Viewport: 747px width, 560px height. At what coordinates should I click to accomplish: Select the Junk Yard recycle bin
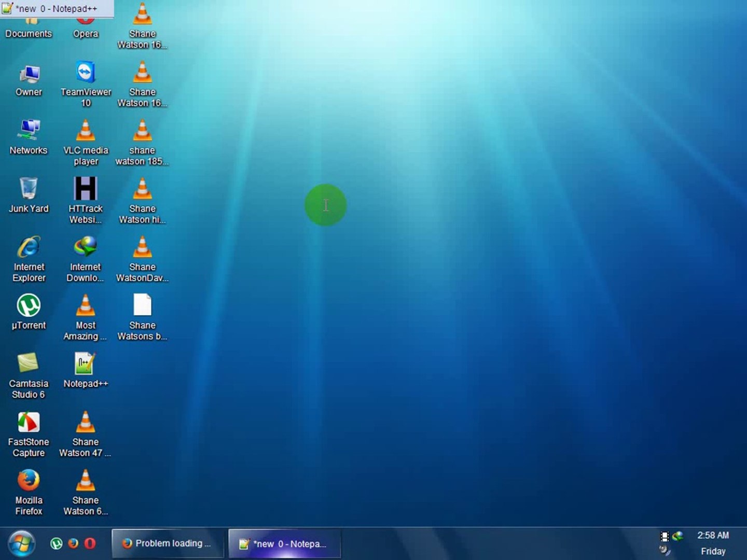pyautogui.click(x=29, y=195)
